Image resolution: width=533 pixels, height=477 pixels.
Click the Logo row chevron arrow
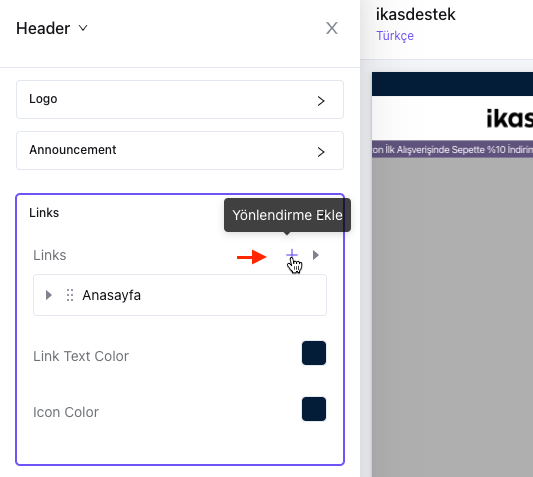[x=321, y=101]
